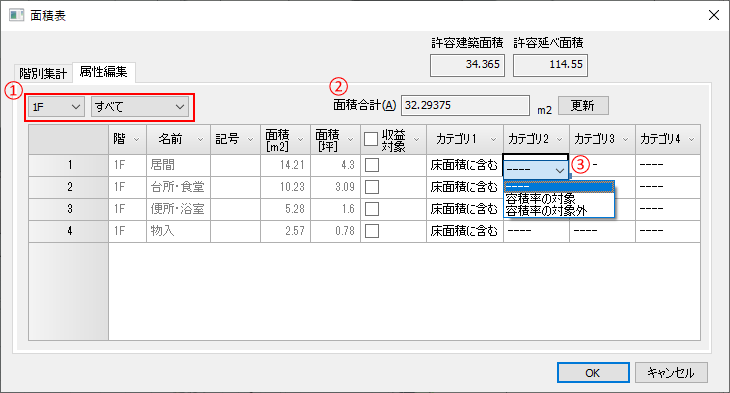Click the 便所・浴室 name cell
The height and width of the screenshot is (393, 730).
(178, 209)
